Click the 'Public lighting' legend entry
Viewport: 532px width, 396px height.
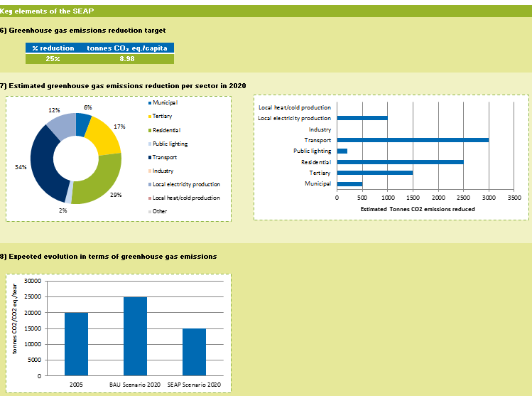pos(170,144)
